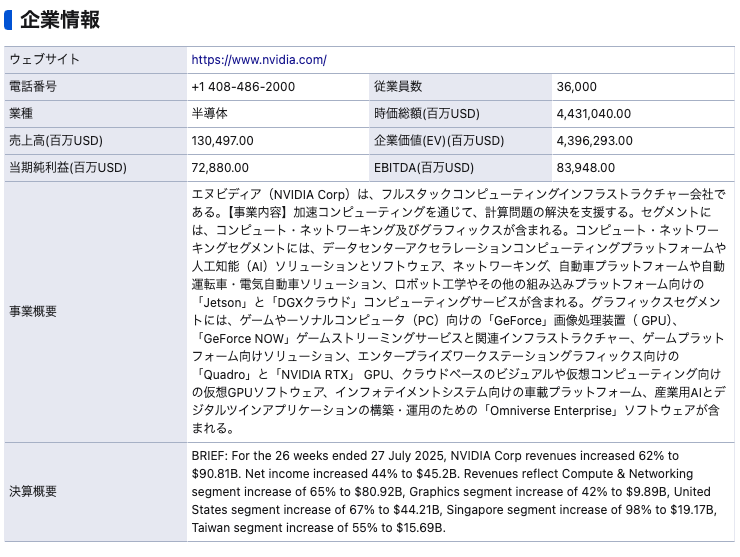This screenshot has width=740, height=557.
Task: Click the enterprise value 4,396,293.00
Action: tap(595, 141)
